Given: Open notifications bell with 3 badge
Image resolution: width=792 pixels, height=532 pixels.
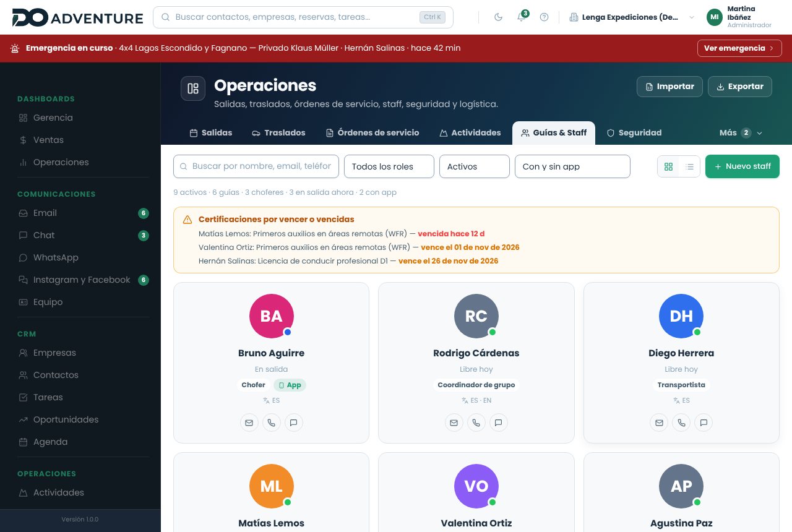Looking at the screenshot, I should point(522,17).
